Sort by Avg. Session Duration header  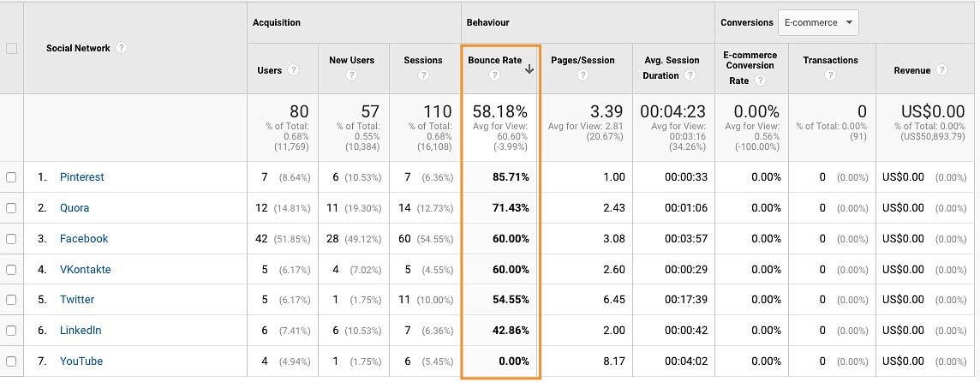pos(672,68)
